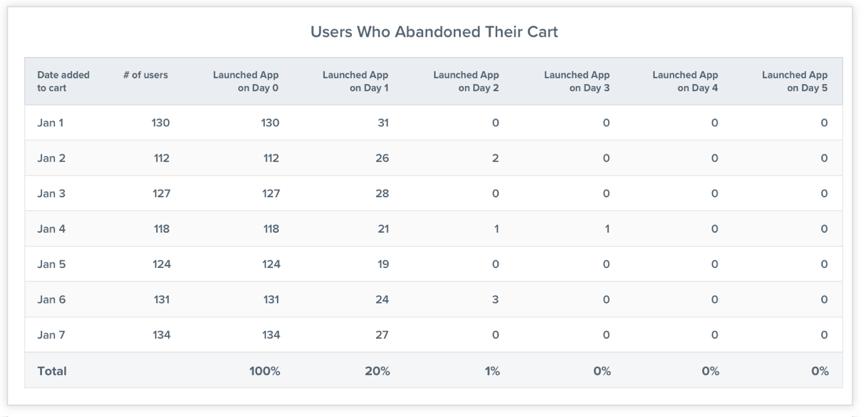Click the Day 1 value 31 for Jan 1
The height and width of the screenshot is (417, 865).
pyautogui.click(x=383, y=123)
